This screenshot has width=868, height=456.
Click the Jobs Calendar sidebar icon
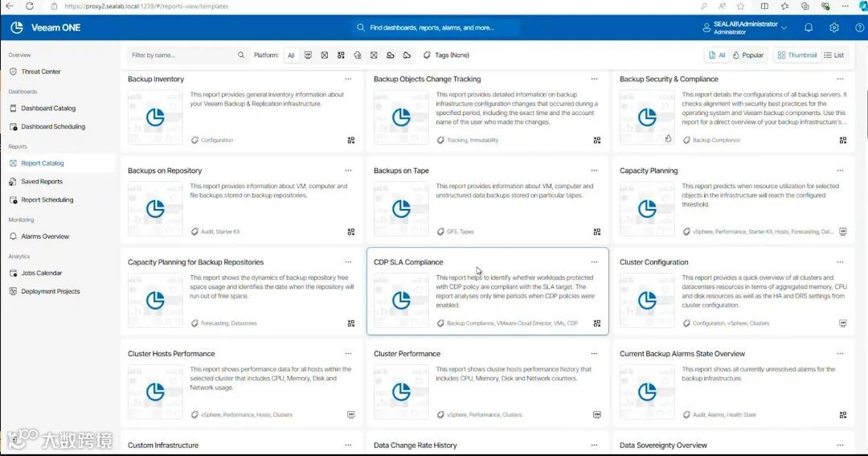[14, 273]
